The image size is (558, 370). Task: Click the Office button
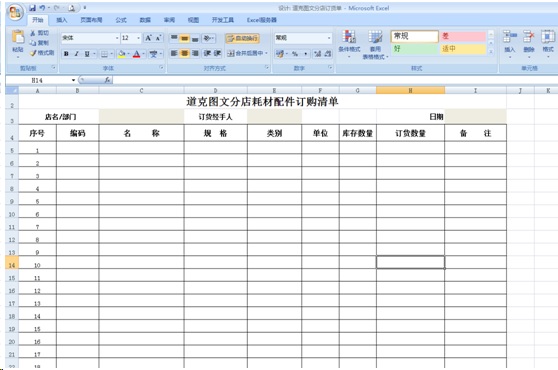15,13
